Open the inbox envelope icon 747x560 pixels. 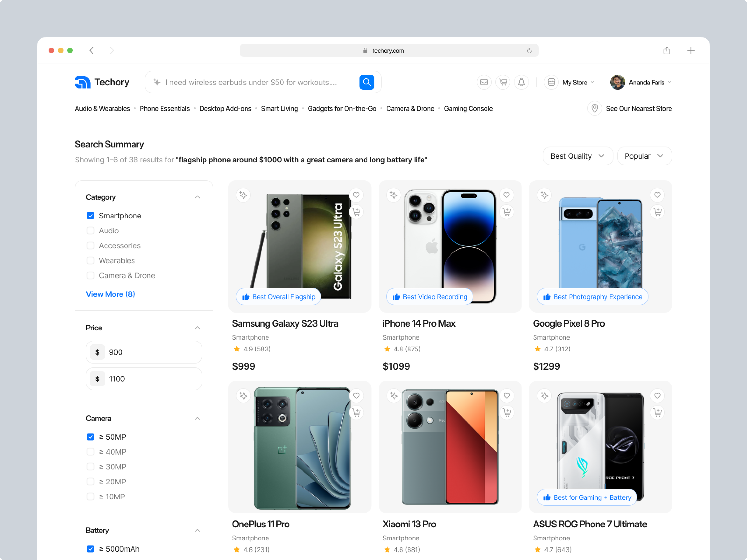pos(484,82)
